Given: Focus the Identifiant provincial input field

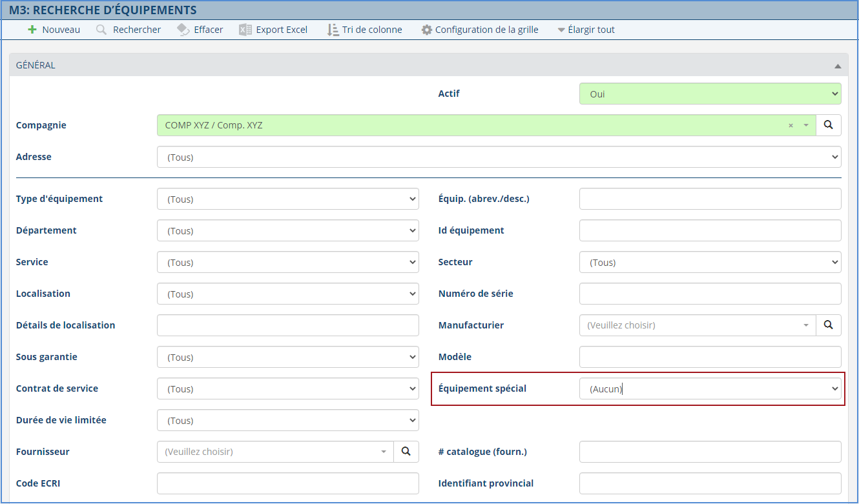Looking at the screenshot, I should (x=710, y=483).
